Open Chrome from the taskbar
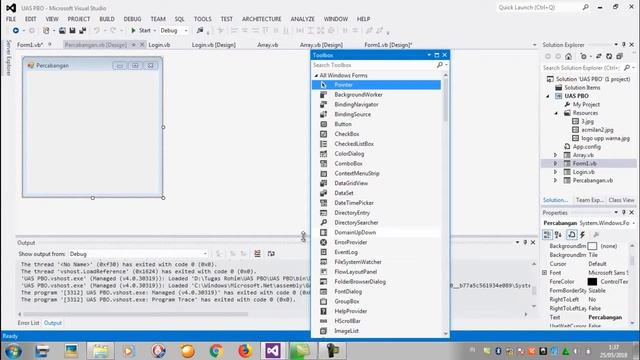640x360 pixels. 216,351
